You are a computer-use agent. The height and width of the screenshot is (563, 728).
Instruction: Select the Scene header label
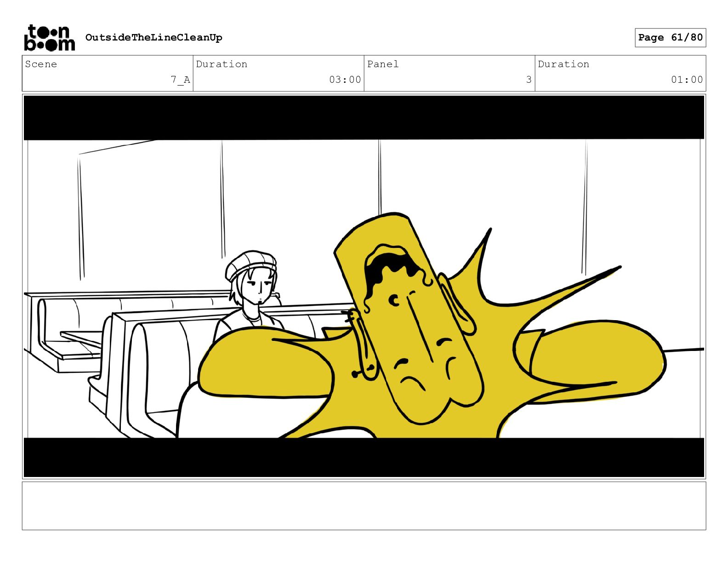tap(41, 64)
